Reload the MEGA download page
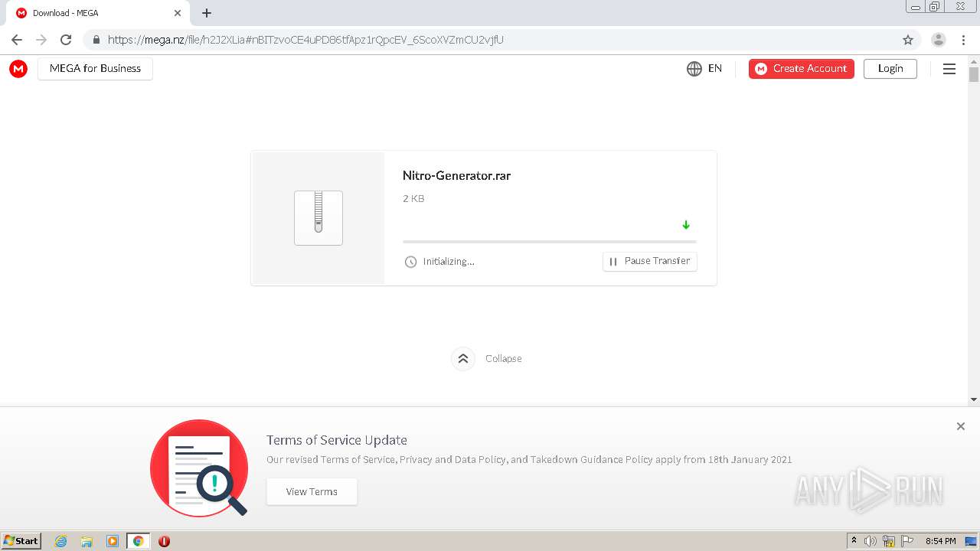Screen dimensions: 980x551 tap(66, 40)
